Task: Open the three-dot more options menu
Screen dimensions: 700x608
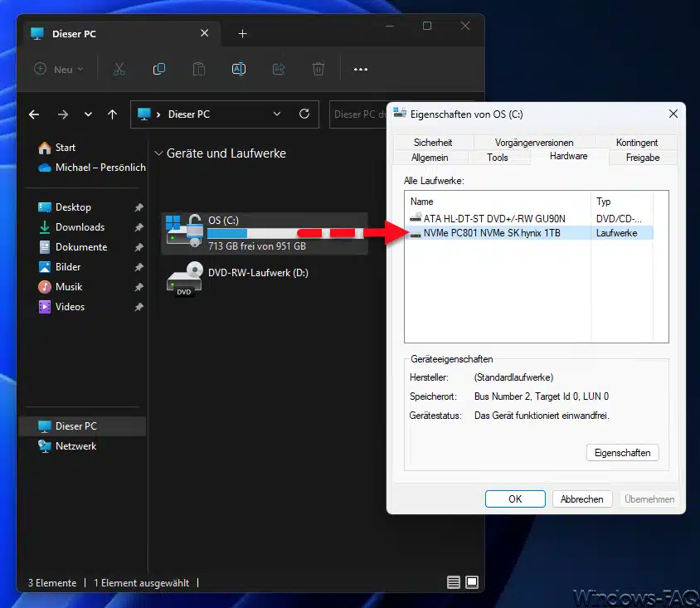Action: tap(361, 69)
